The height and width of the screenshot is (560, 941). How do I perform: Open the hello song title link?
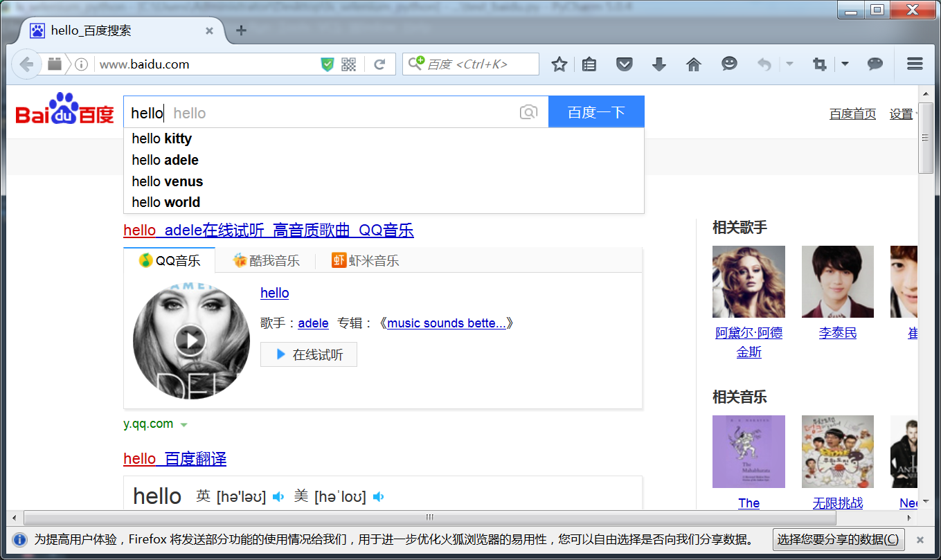pos(274,293)
